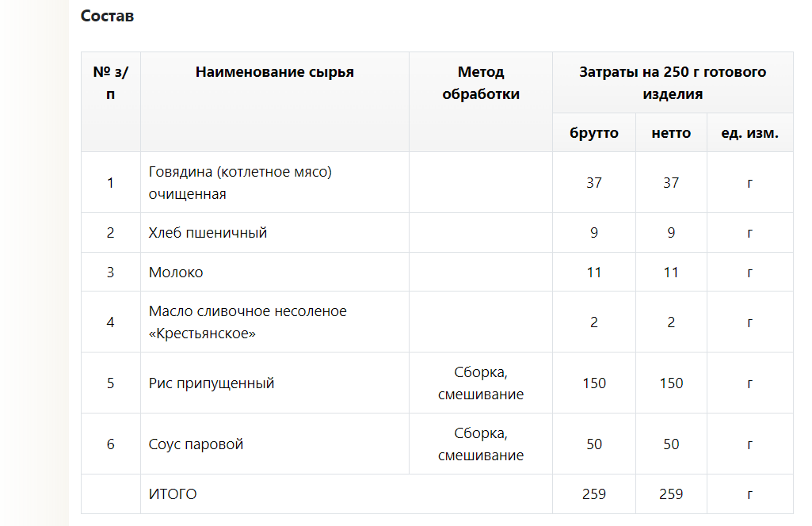812x526 pixels.
Task: Click the "Метод обработки" column header
Action: click(480, 83)
